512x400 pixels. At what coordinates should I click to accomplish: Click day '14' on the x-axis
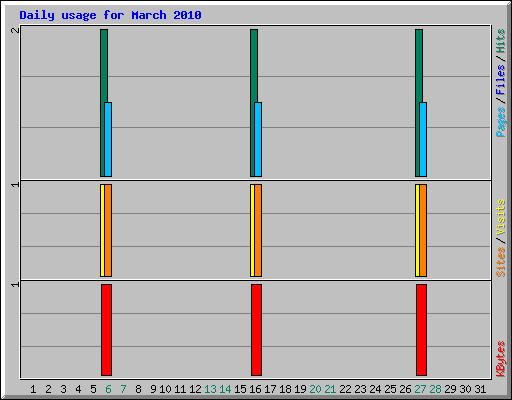pyautogui.click(x=225, y=389)
